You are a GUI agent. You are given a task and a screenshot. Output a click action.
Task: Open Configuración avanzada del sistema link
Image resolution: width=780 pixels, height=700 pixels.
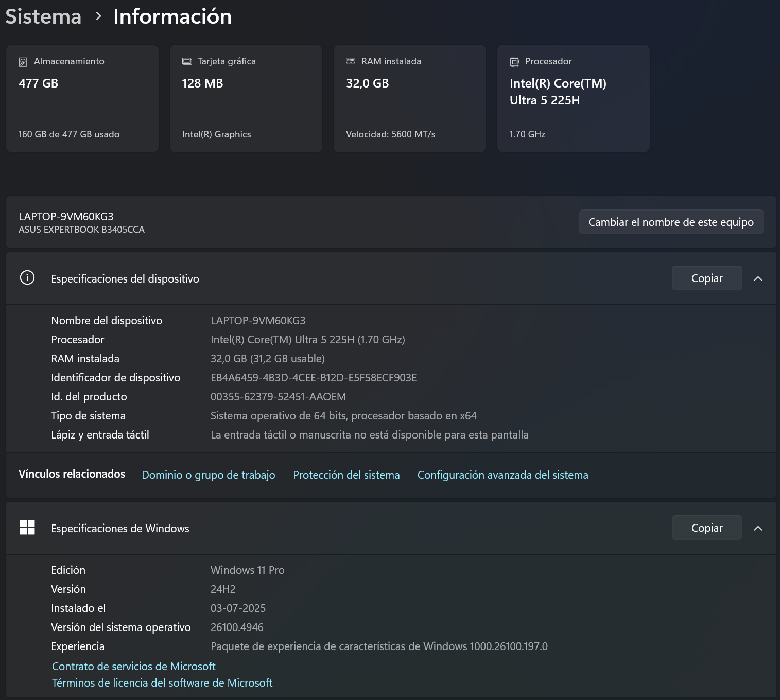point(502,475)
